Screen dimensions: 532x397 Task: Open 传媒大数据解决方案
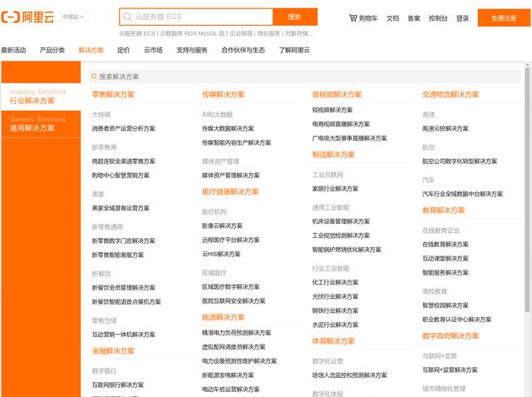(228, 128)
